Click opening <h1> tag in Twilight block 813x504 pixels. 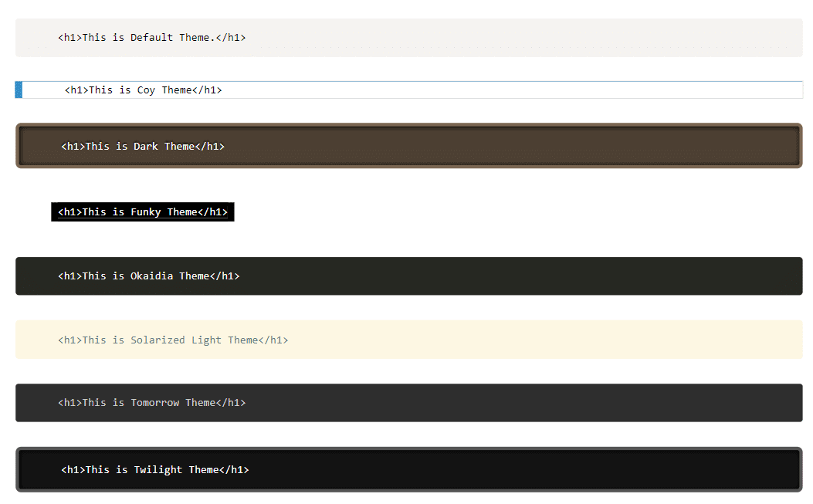pyautogui.click(x=73, y=470)
